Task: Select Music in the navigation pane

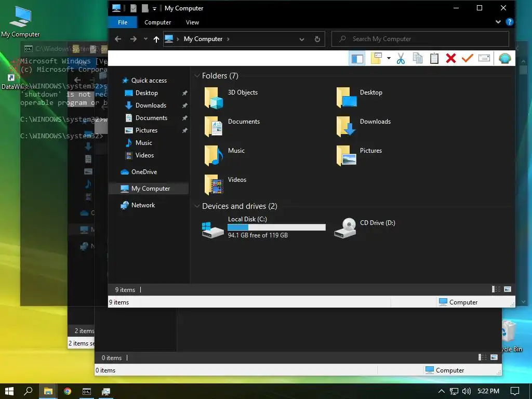Action: click(143, 143)
